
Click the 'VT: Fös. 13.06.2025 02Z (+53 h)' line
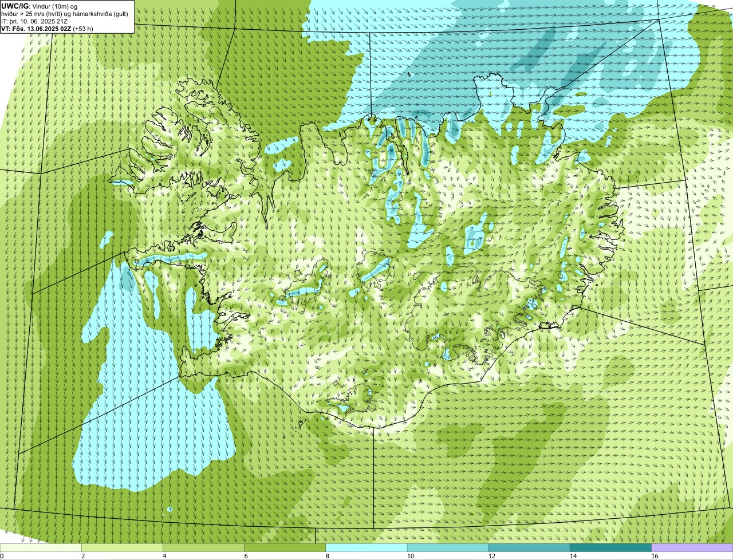[47, 28]
